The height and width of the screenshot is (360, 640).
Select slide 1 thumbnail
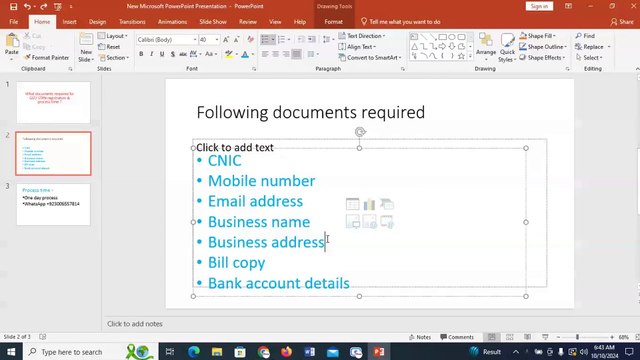pos(53,102)
